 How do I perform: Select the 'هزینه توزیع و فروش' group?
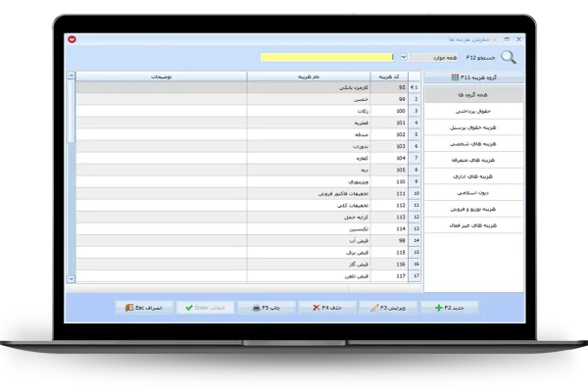click(473, 209)
